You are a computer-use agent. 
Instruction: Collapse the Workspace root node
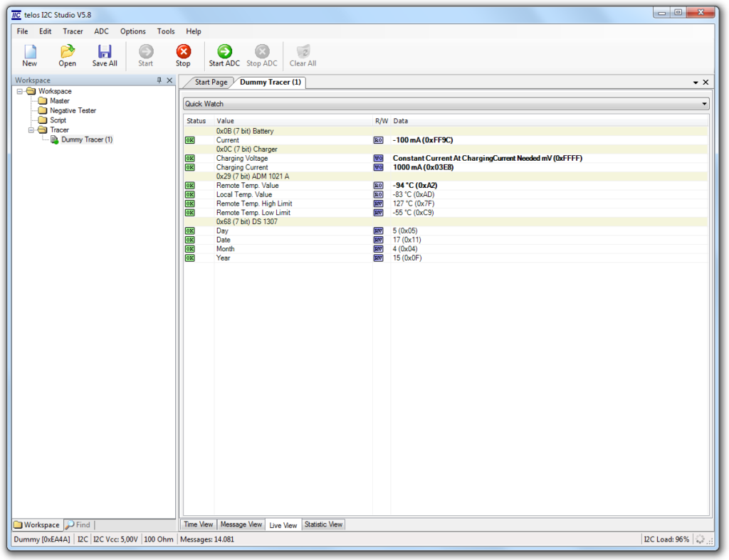pos(21,91)
